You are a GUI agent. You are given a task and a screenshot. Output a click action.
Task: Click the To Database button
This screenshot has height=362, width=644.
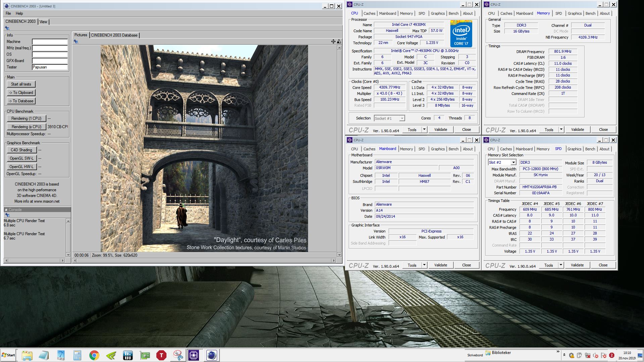[21, 101]
